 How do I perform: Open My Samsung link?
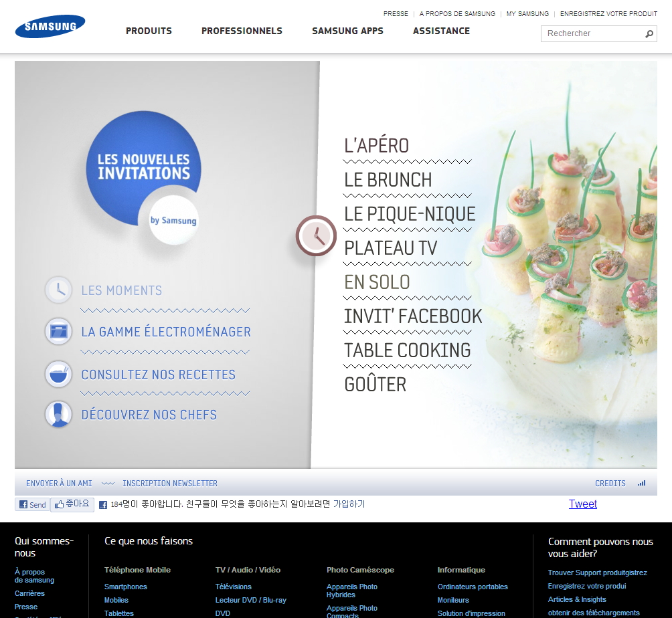tap(527, 13)
